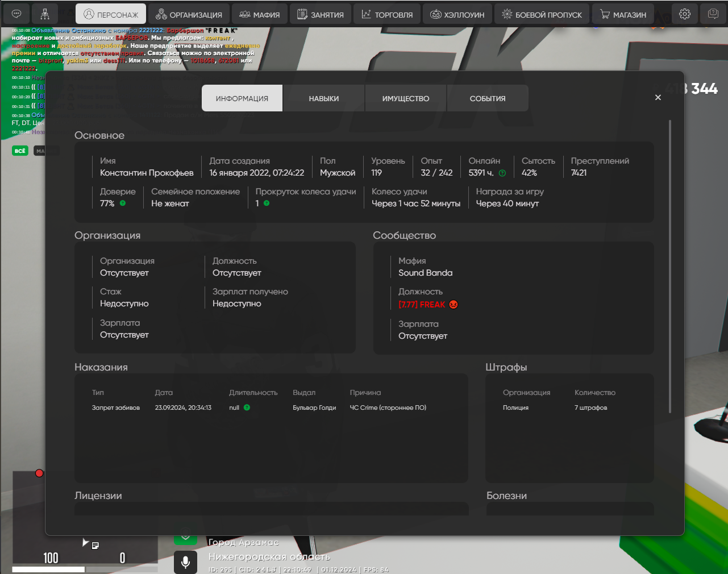The image size is (728, 574).
Task: Click the scrollbar of the info panel
Action: 670,266
